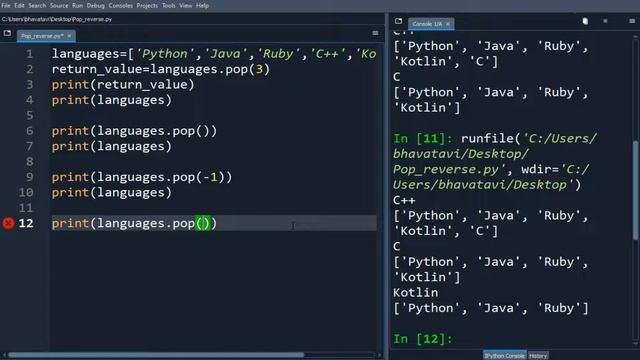Click line 2 return_value=languages.pop(3)
This screenshot has width=640, height=360.
point(161,69)
